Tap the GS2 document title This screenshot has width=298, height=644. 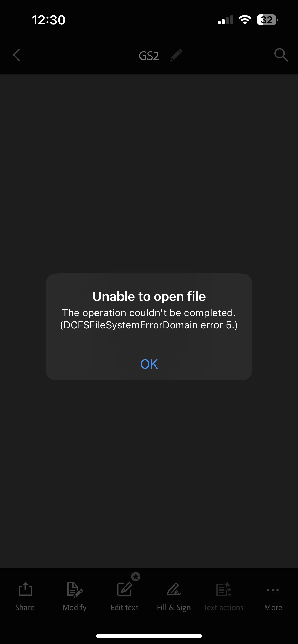coord(149,56)
